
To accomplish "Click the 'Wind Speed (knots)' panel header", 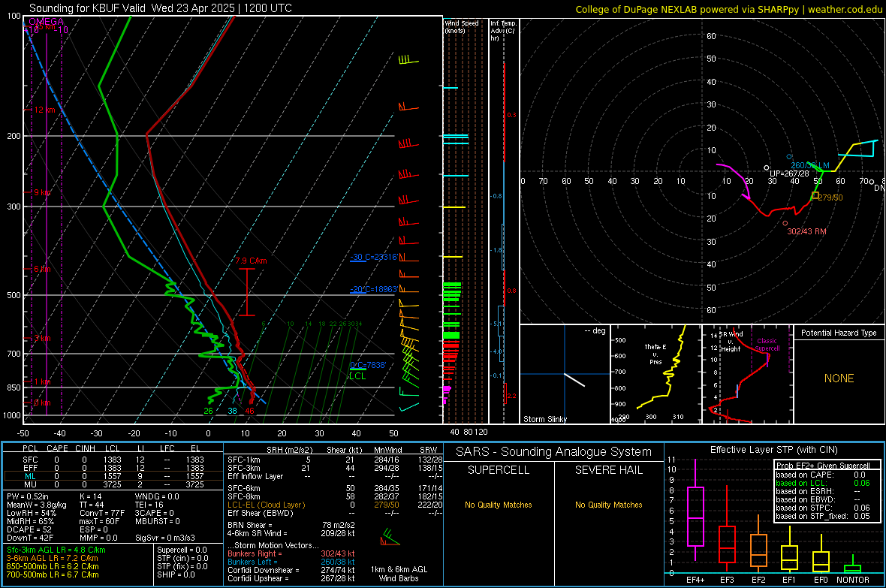I will point(462,26).
